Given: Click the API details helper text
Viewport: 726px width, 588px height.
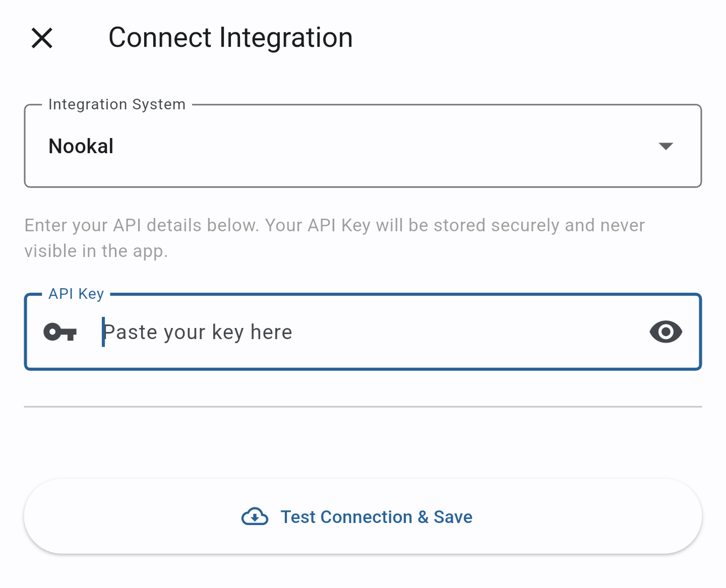Looking at the screenshot, I should (335, 238).
